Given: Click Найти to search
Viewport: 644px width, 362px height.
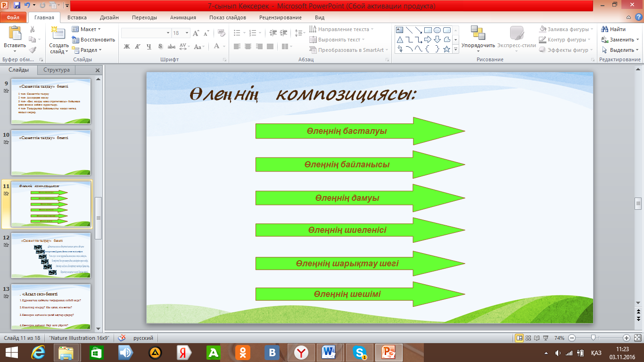Looking at the screenshot, I should 614,29.
